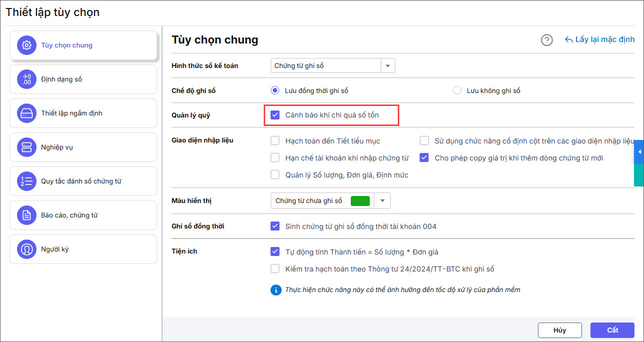The height and width of the screenshot is (342, 644).
Task: Enable Hạch toán đến Tiết tiểu mục
Action: click(x=275, y=141)
